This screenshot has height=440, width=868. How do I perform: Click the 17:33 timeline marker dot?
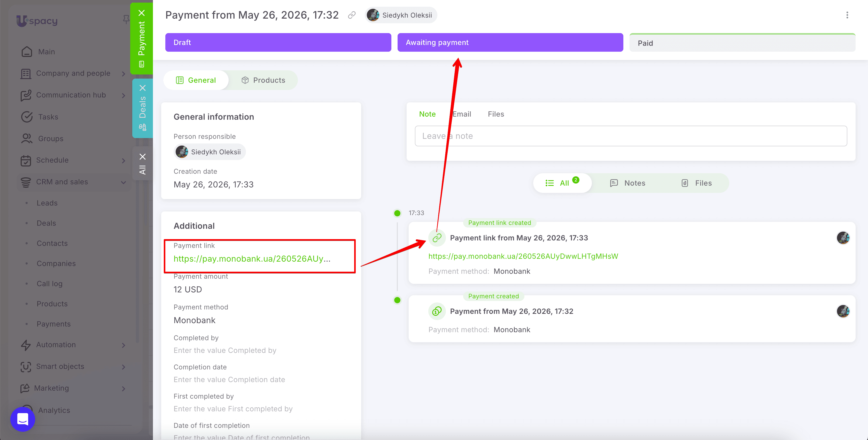397,213
